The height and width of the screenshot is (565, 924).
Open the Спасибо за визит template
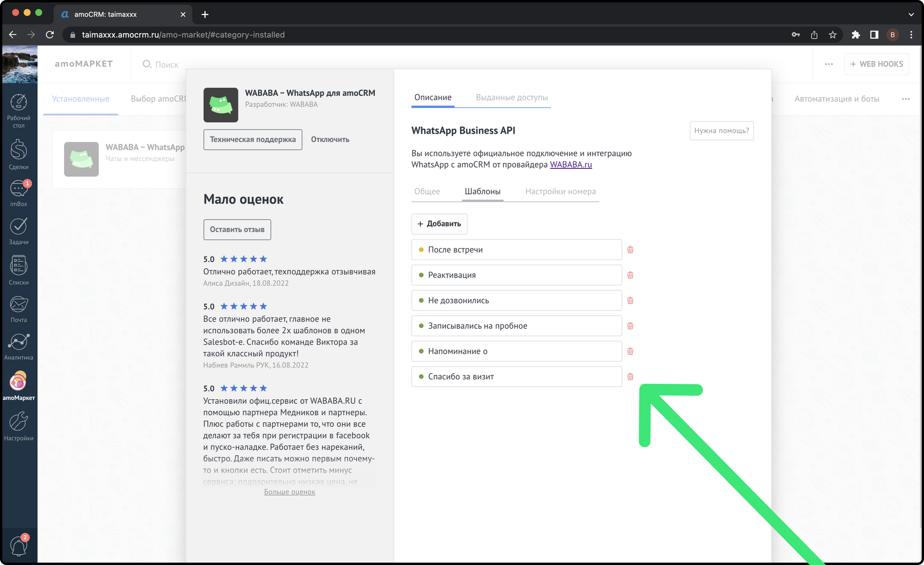517,377
